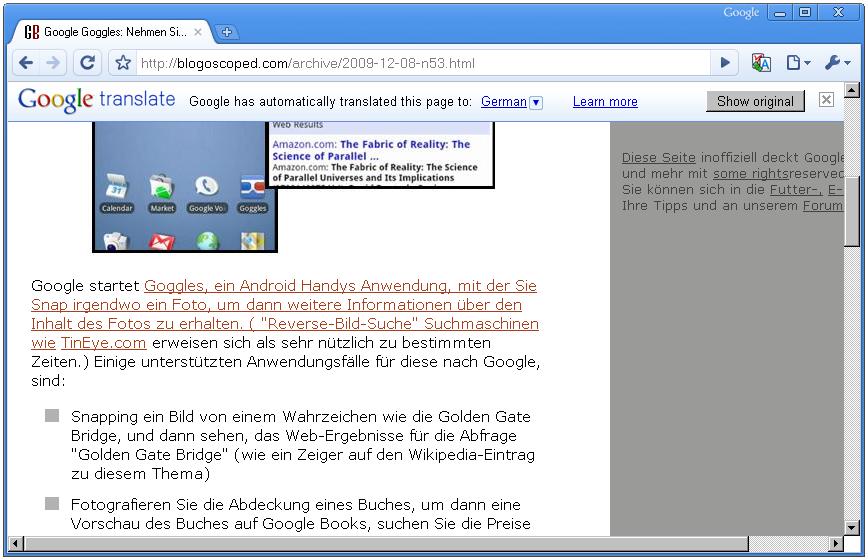The height and width of the screenshot is (560, 868).
Task: Open the Page menu icon
Action: 798,63
